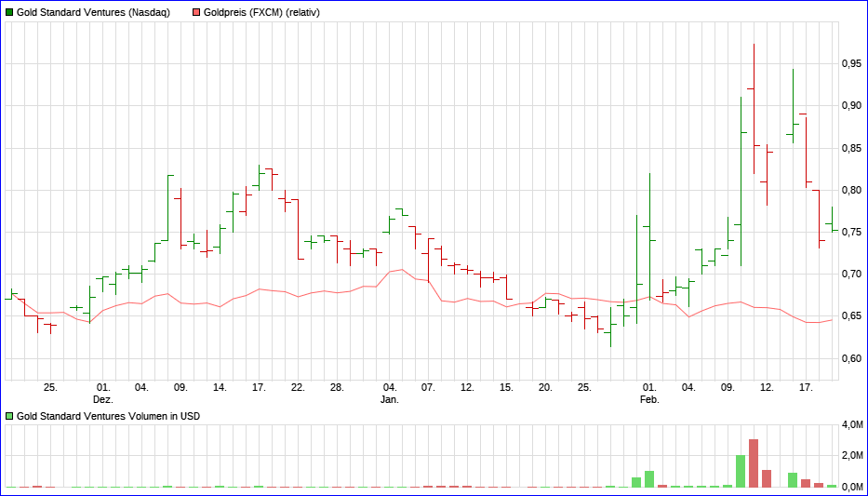Click the tallest red volume bar
This screenshot has width=868, height=496.
[754, 463]
